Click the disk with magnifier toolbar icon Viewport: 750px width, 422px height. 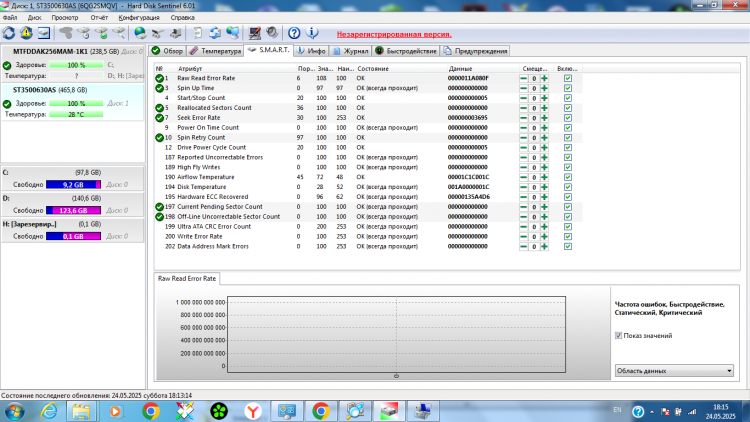[x=119, y=33]
